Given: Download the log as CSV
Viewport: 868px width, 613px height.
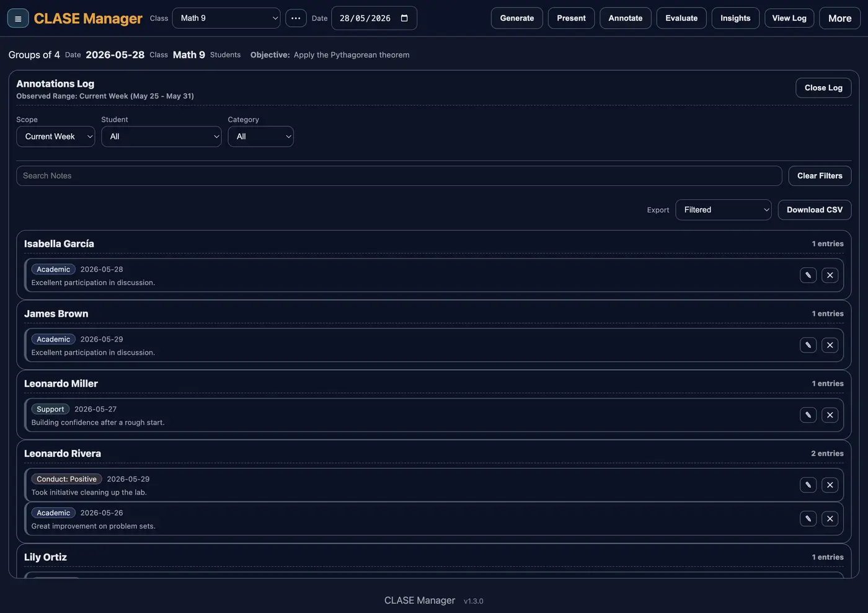Looking at the screenshot, I should [814, 209].
